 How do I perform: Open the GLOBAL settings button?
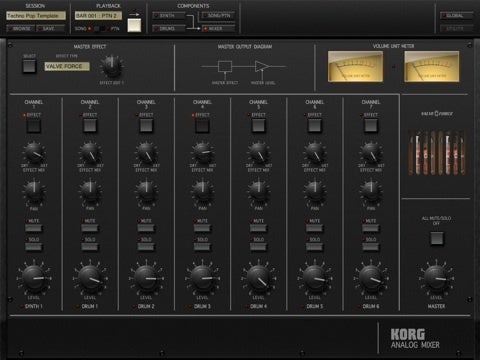pyautogui.click(x=457, y=16)
